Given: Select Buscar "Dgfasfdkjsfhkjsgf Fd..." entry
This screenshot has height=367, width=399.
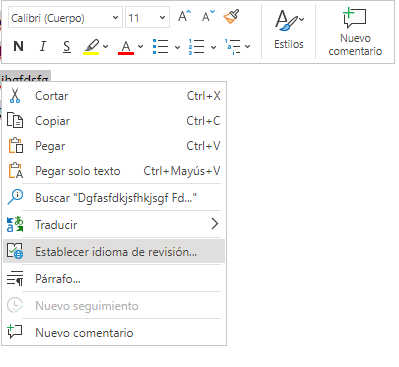Looking at the screenshot, I should coord(114,198).
